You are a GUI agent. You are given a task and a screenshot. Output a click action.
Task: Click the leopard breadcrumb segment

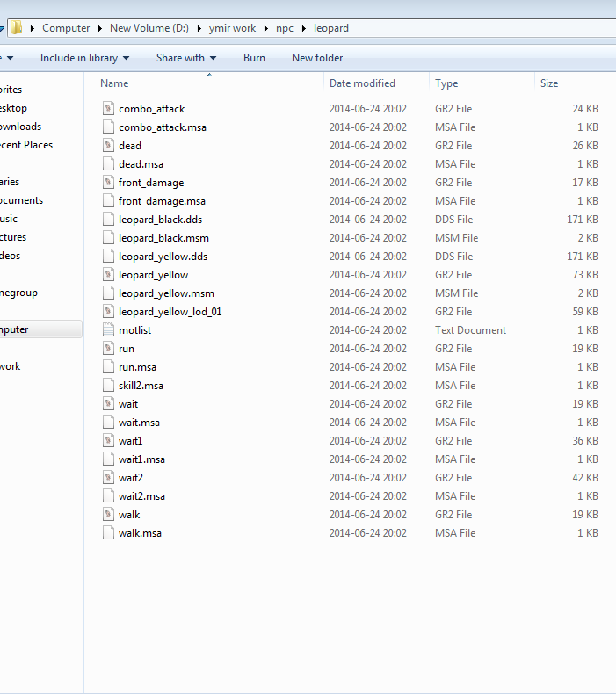pyautogui.click(x=331, y=28)
